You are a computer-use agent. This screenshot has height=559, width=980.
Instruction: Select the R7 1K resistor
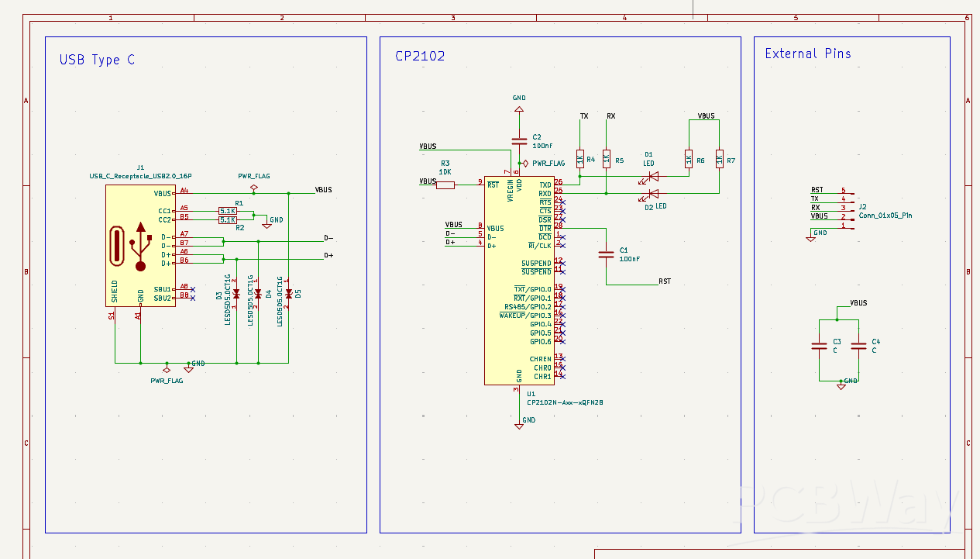(x=719, y=159)
